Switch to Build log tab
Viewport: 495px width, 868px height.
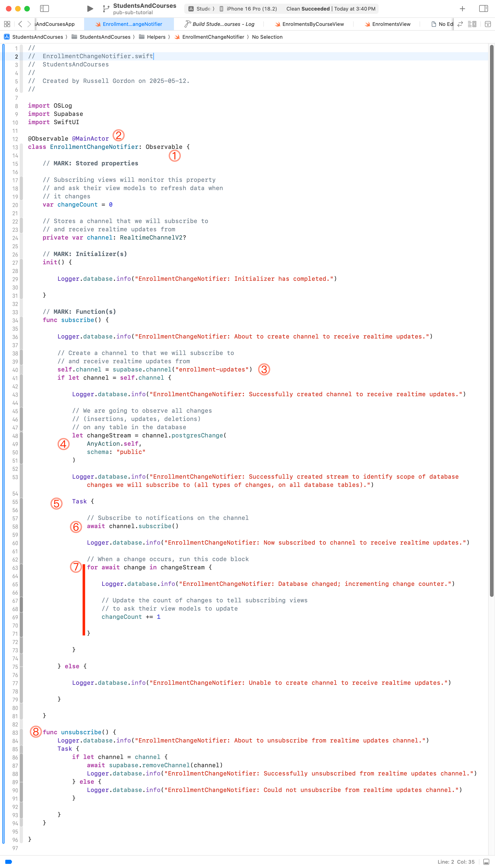click(223, 24)
